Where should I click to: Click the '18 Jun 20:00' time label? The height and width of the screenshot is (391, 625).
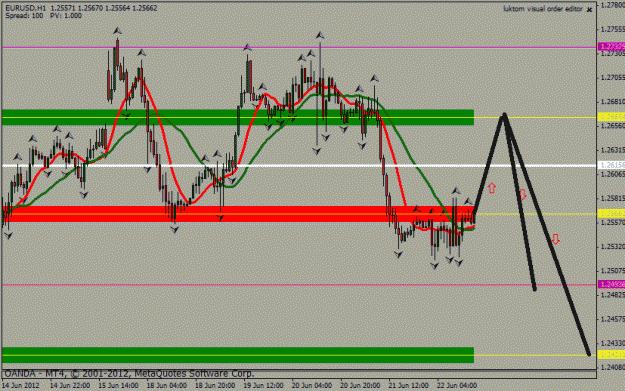click(x=215, y=385)
